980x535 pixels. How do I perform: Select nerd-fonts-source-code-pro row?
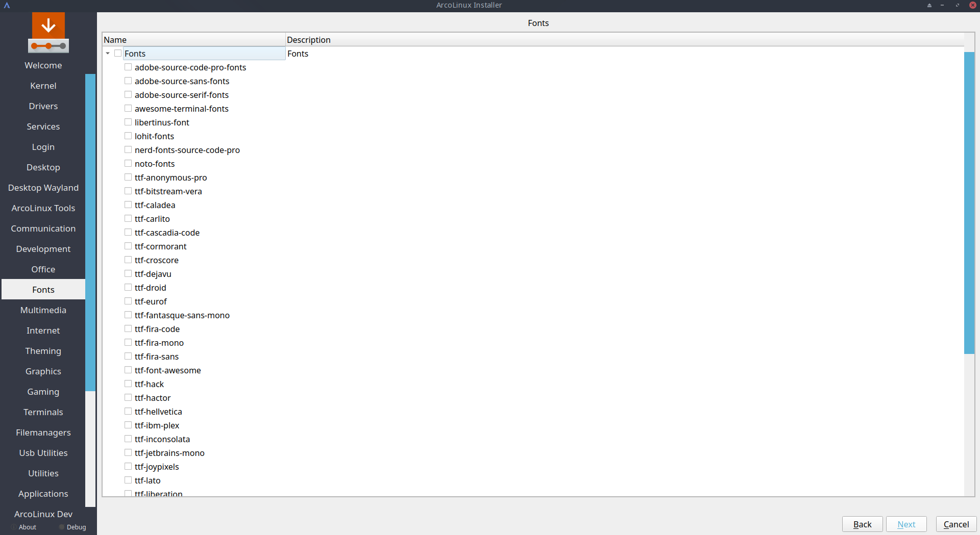click(187, 150)
